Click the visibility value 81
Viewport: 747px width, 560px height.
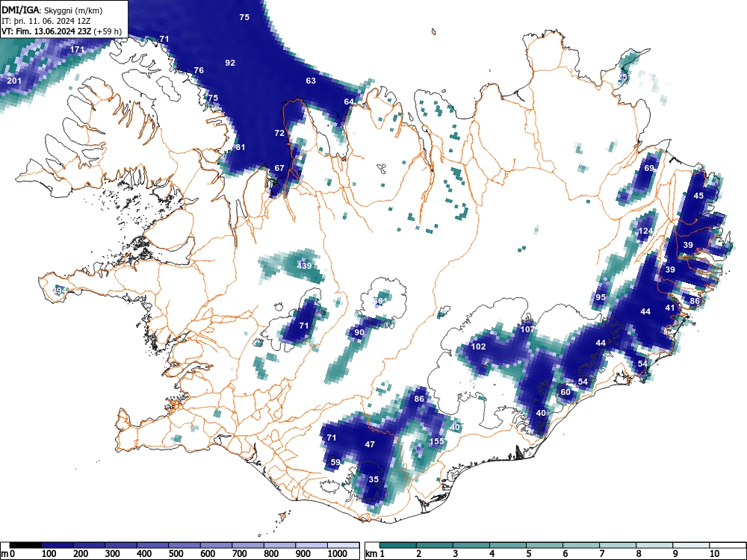(240, 148)
